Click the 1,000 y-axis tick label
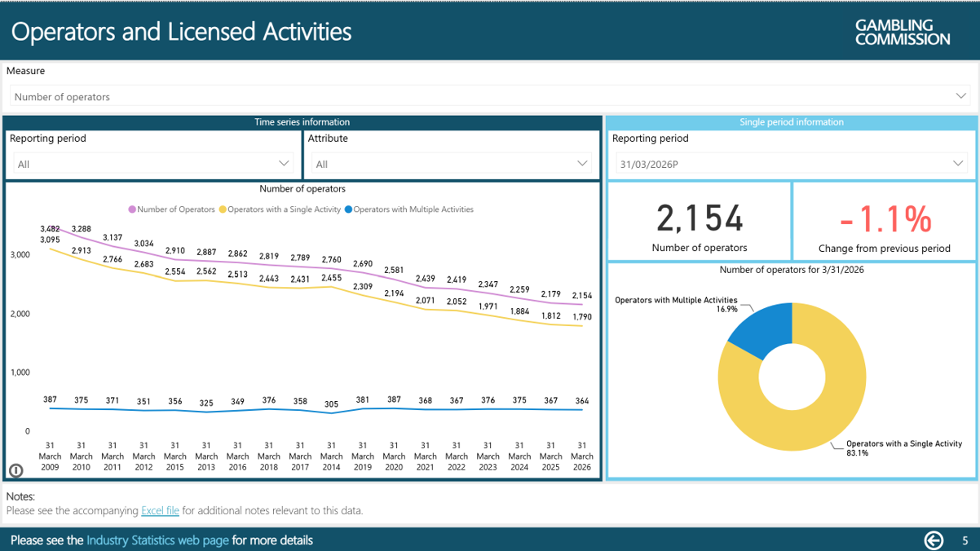Viewport: 980px width, 551px height. pyautogui.click(x=20, y=372)
